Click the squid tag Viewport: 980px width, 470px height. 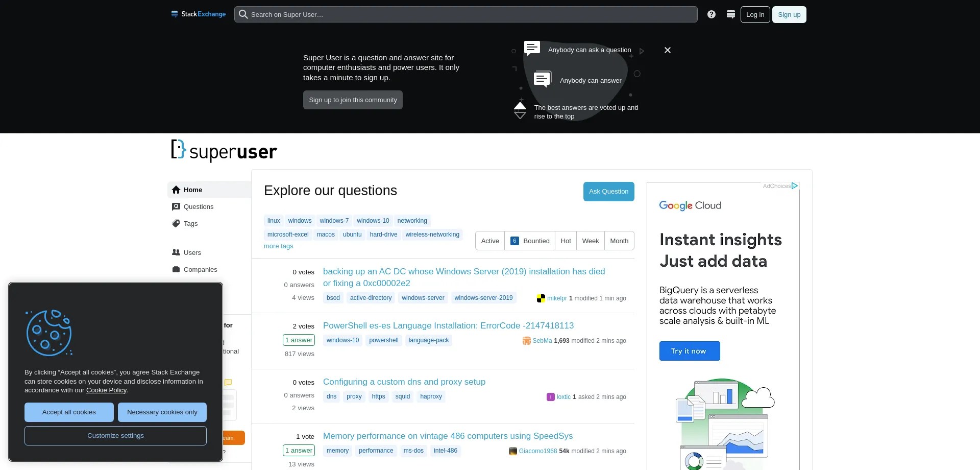403,396
